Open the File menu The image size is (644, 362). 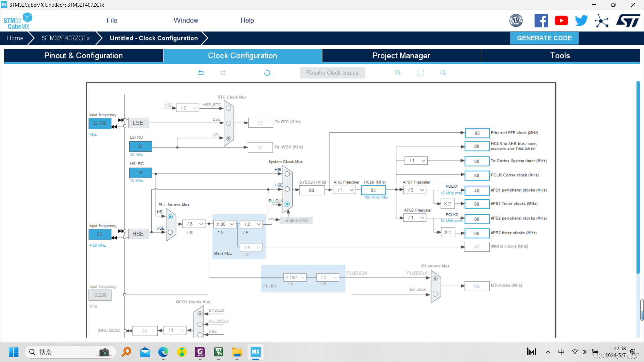(112, 20)
